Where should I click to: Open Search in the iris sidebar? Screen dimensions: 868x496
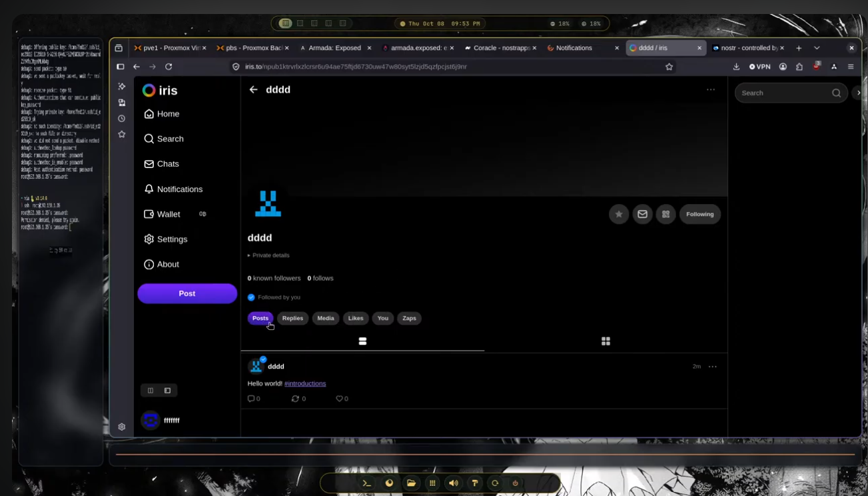tap(164, 139)
